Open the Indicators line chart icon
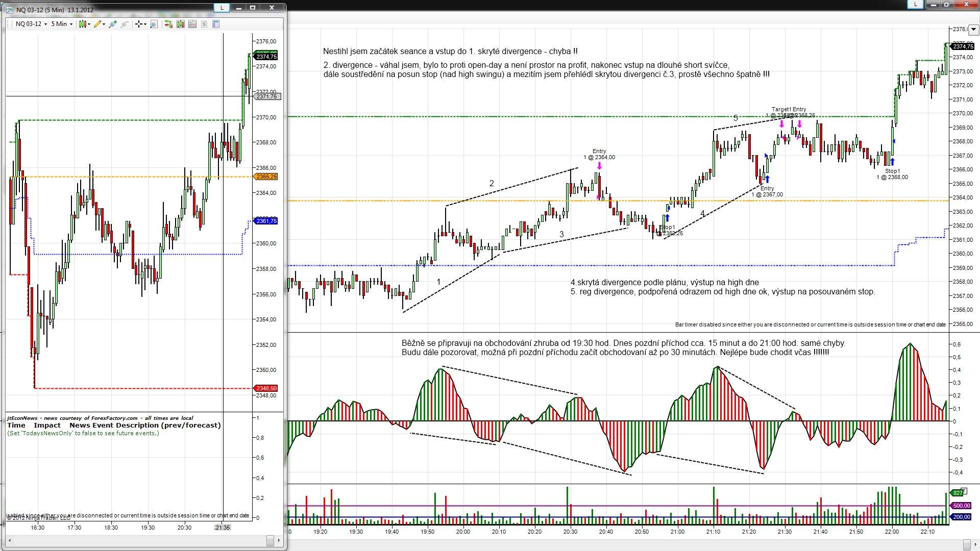The width and height of the screenshot is (980, 551). click(192, 24)
